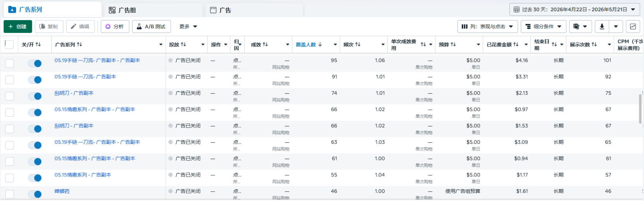The image size is (644, 201).
Task: Tick checkbox for 刮胡刀 row spending $1.53
Action: point(10,129)
